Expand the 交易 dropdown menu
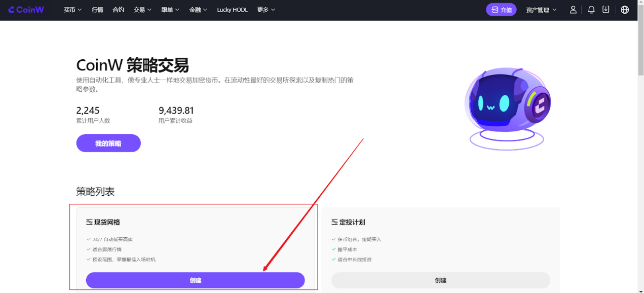 click(142, 10)
